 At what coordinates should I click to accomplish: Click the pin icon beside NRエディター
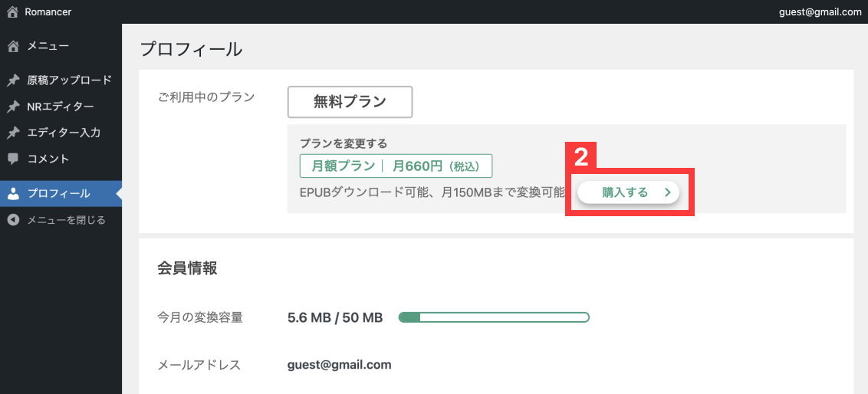[13, 107]
